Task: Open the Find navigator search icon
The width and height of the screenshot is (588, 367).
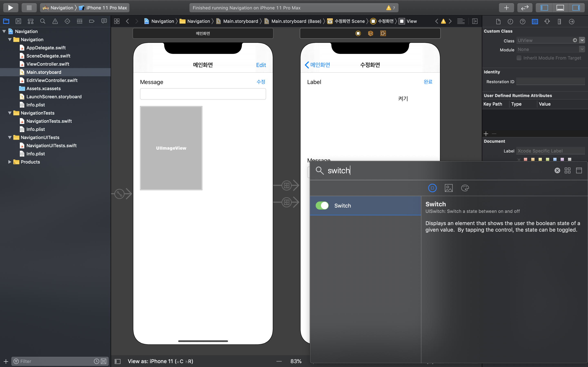Action: [x=43, y=21]
